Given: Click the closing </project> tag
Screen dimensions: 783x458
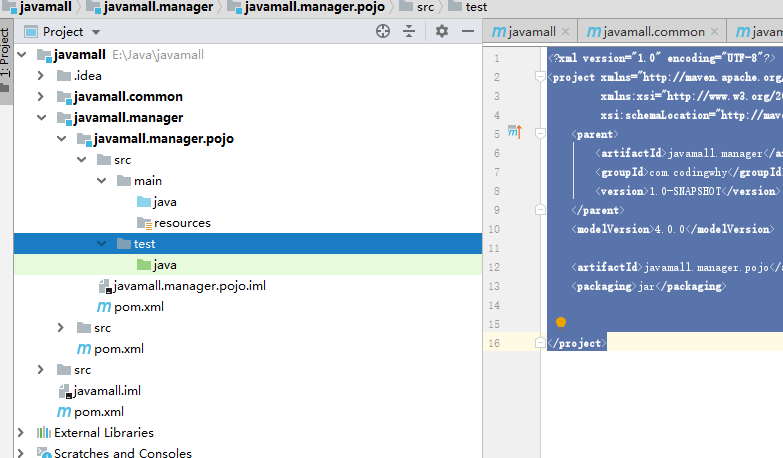Looking at the screenshot, I should pos(577,343).
